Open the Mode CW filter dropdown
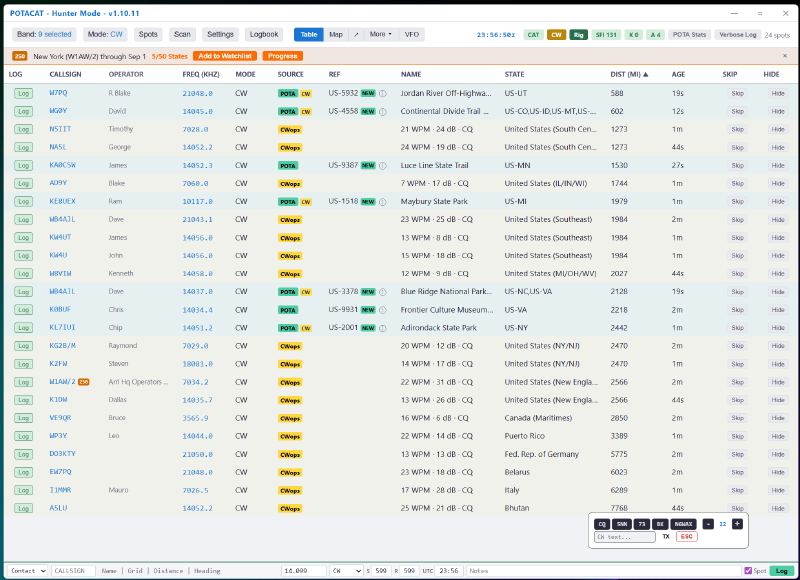The height and width of the screenshot is (580, 800). point(105,34)
